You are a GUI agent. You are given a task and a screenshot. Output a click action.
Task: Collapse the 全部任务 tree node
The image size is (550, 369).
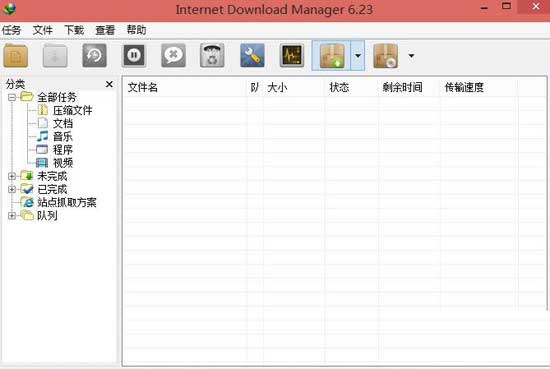[x=12, y=97]
